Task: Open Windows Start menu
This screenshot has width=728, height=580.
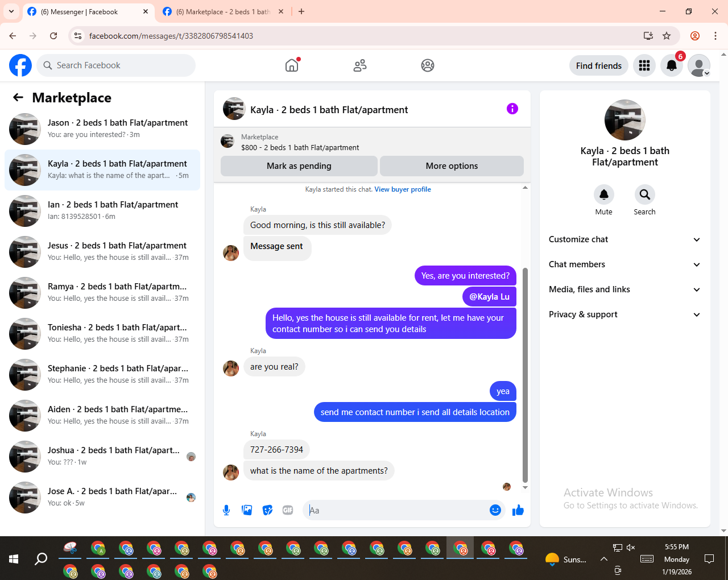Action: (x=14, y=559)
